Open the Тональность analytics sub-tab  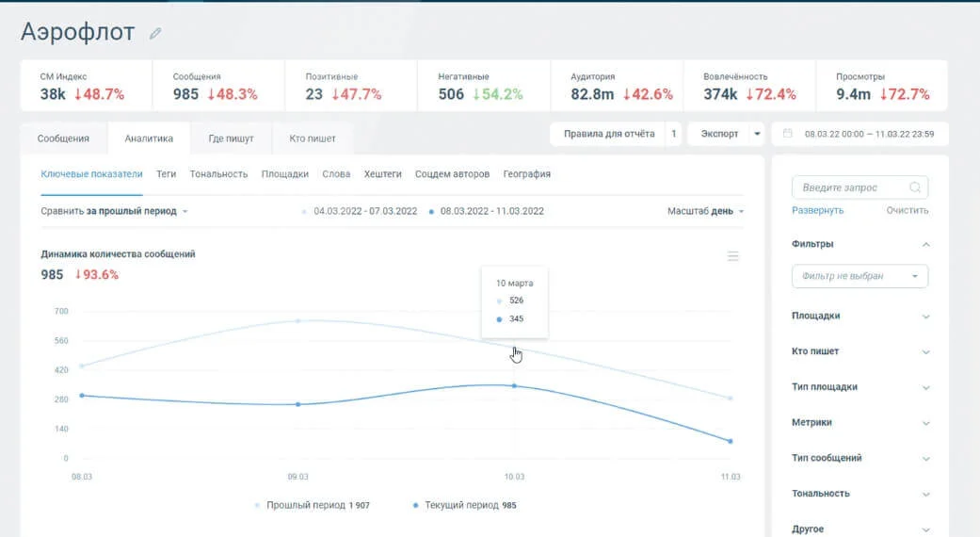pos(218,174)
